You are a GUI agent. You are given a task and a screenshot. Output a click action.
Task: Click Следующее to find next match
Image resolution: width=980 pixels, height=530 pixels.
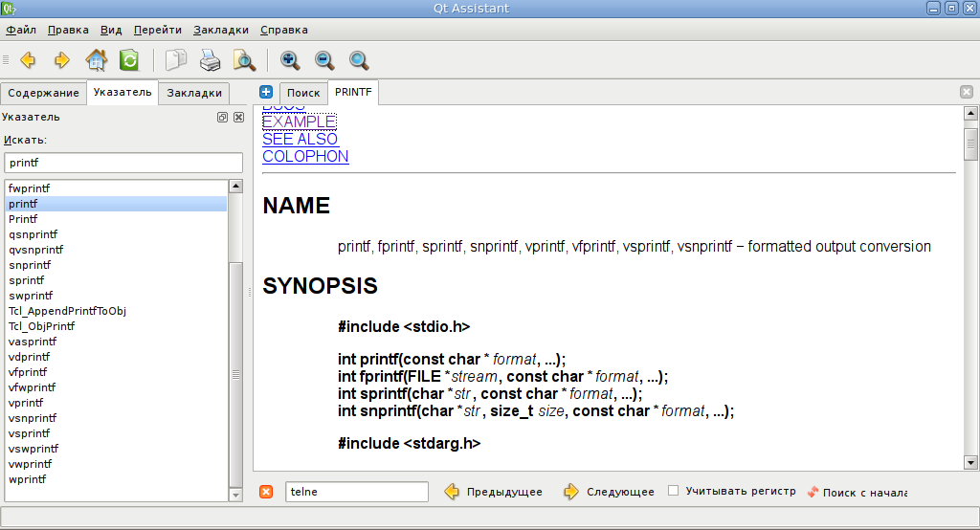point(610,492)
